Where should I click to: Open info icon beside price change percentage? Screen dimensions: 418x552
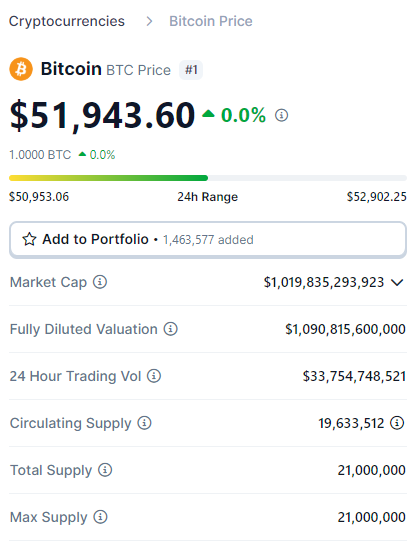pyautogui.click(x=281, y=115)
